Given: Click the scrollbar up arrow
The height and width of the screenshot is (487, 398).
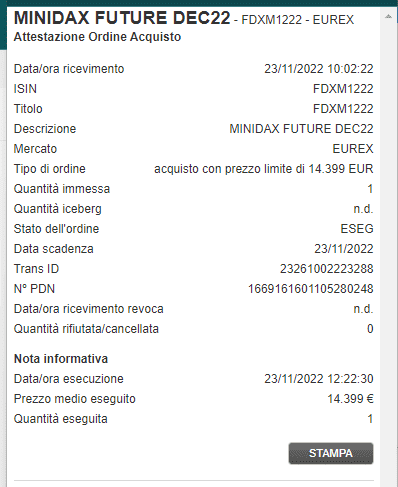Looking at the screenshot, I should [388, 16].
